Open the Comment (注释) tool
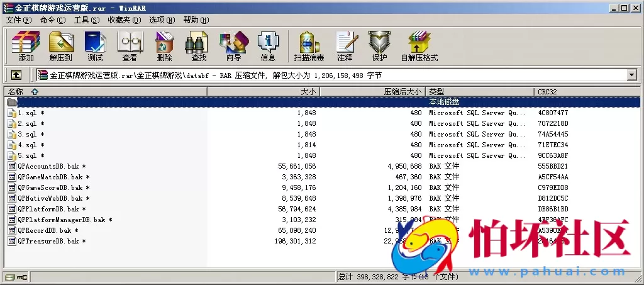 click(x=345, y=46)
